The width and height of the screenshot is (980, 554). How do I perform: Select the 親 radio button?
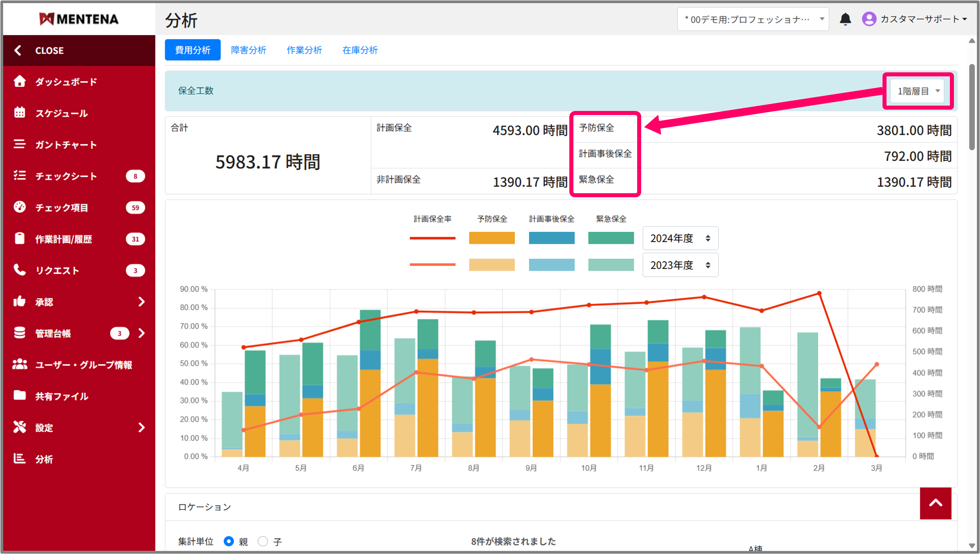click(229, 541)
